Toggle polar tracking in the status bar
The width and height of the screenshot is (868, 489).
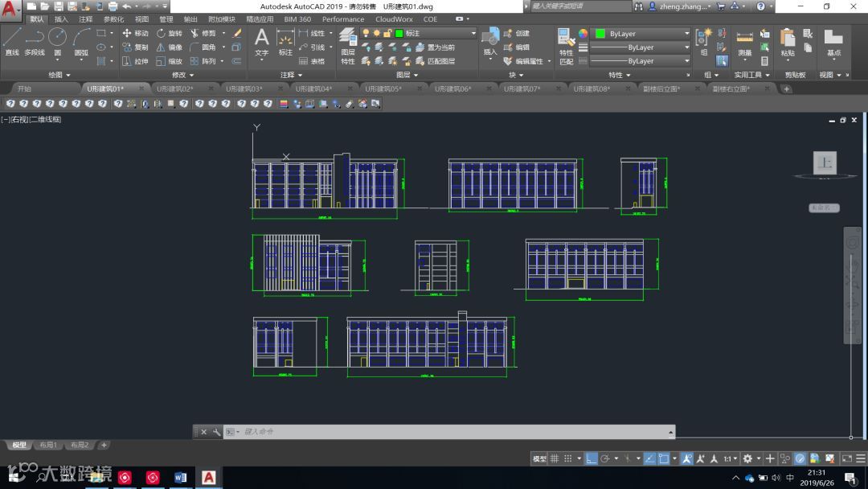click(x=605, y=458)
